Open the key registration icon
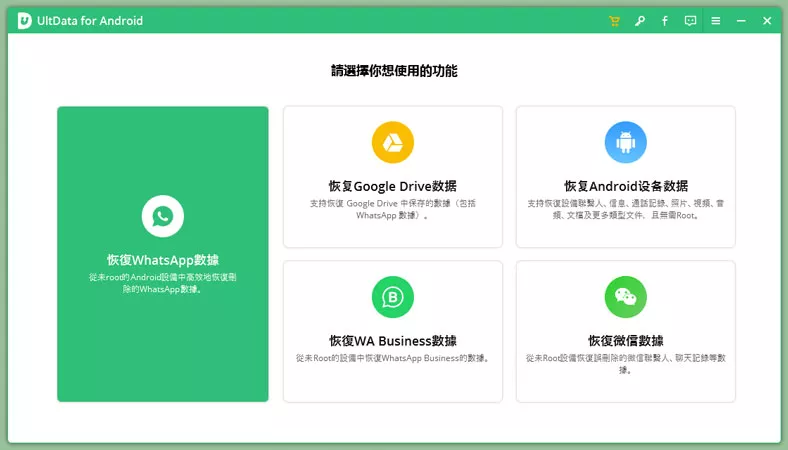 click(640, 21)
